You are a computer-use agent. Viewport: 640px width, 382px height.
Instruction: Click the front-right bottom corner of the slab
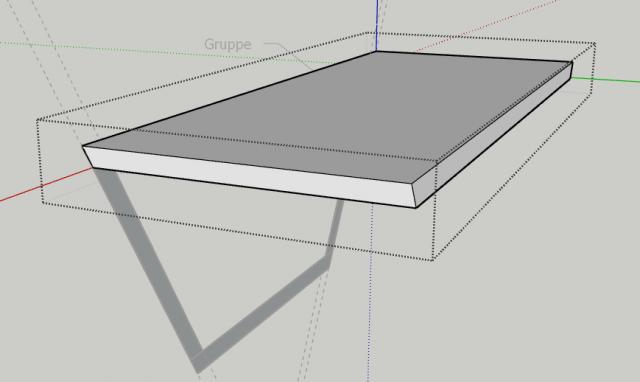tap(416, 207)
